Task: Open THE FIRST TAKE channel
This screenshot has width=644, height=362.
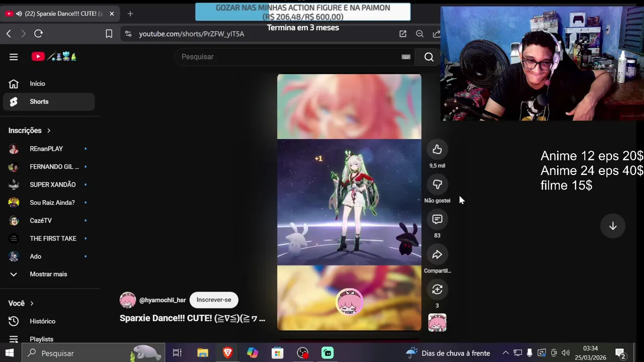Action: click(x=49, y=239)
